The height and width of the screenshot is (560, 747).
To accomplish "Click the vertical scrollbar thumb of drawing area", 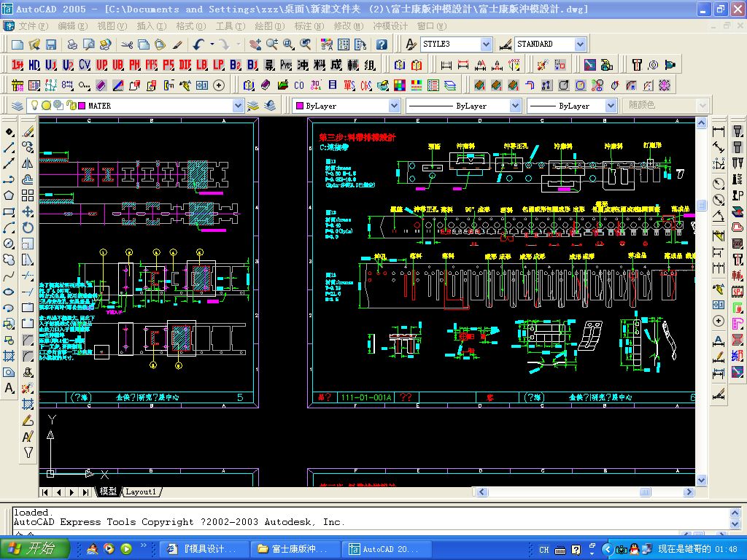I will (x=701, y=205).
